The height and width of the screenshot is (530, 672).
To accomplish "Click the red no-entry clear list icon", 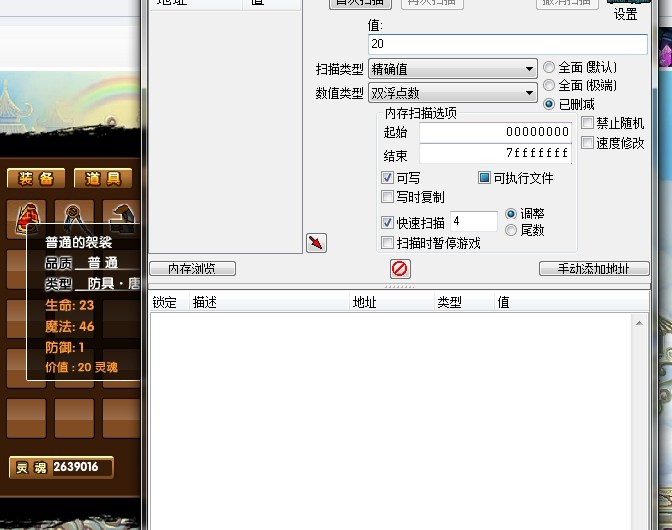I will [400, 269].
